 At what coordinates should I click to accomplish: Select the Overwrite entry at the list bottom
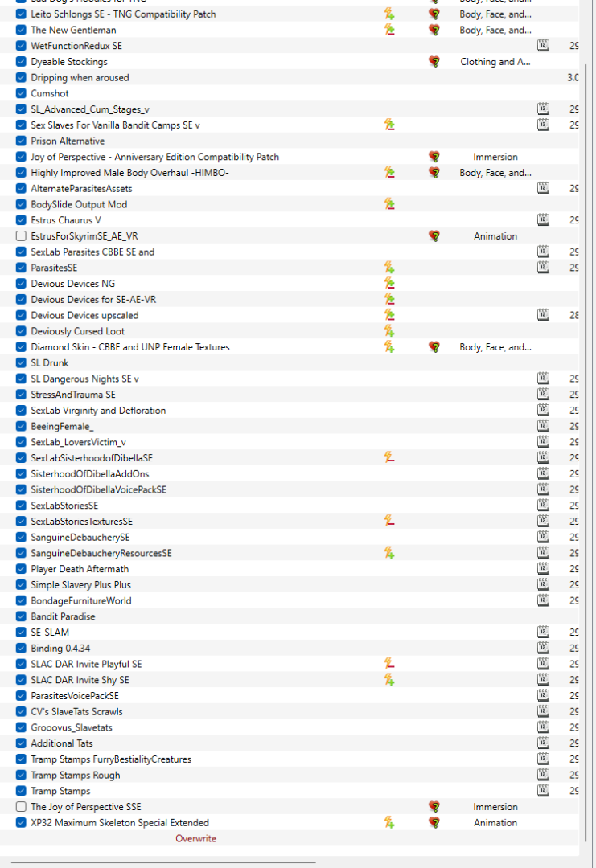tap(195, 838)
